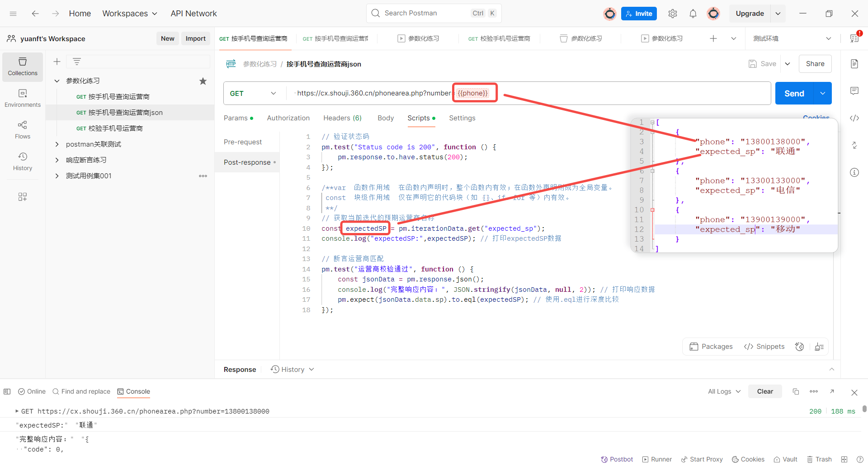
Task: Open notifications bell icon
Action: (x=693, y=14)
